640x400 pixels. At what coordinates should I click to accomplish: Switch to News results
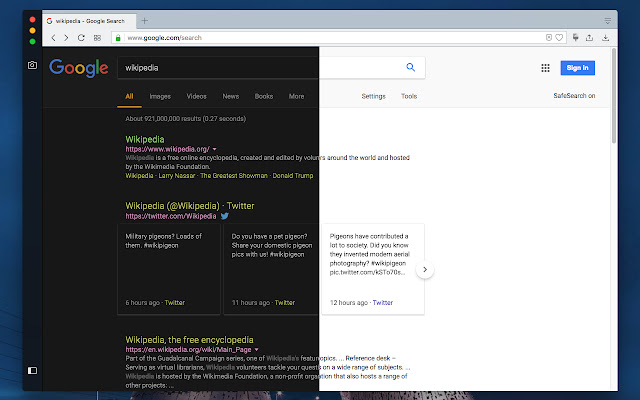231,96
